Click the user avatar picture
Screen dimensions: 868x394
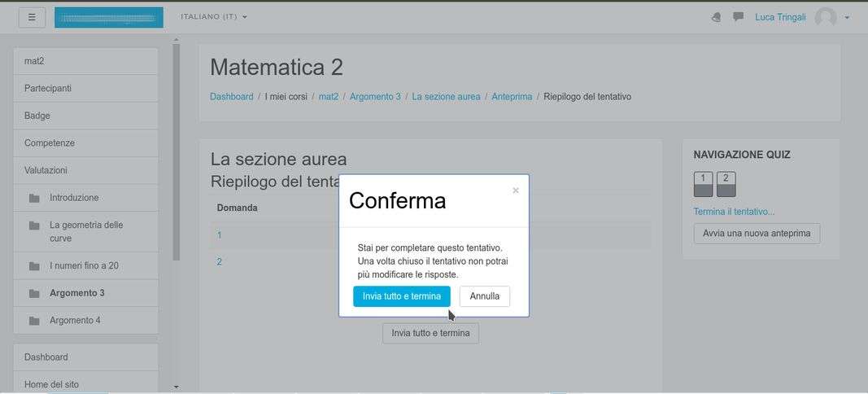[826, 18]
